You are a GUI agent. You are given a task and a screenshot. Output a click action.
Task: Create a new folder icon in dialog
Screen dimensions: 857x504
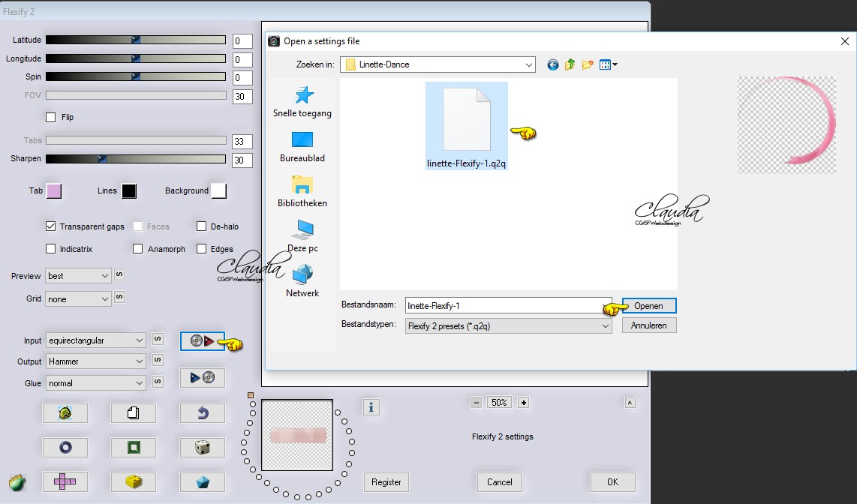click(588, 64)
